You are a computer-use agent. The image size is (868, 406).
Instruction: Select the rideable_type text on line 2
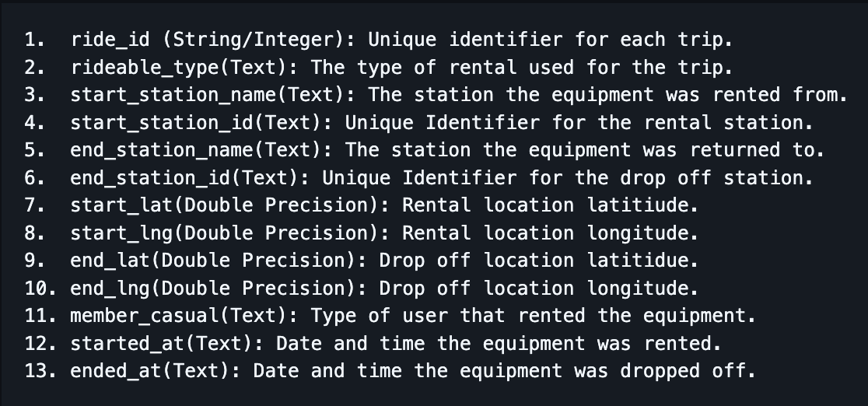pyautogui.click(x=144, y=68)
